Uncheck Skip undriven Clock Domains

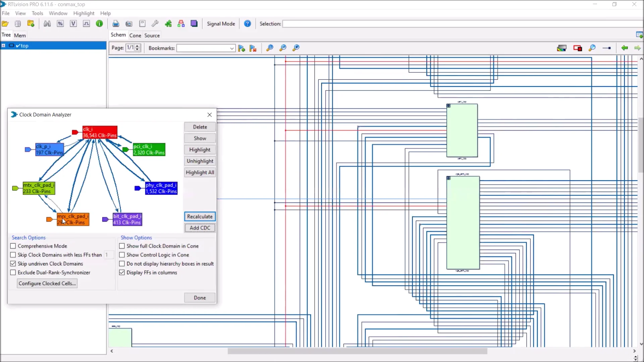click(x=13, y=264)
